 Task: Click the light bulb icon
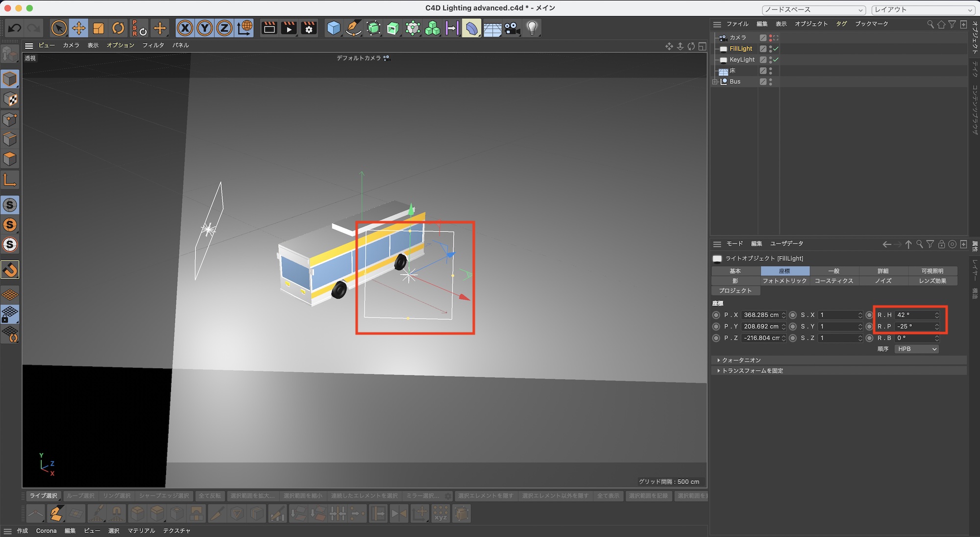pyautogui.click(x=532, y=28)
